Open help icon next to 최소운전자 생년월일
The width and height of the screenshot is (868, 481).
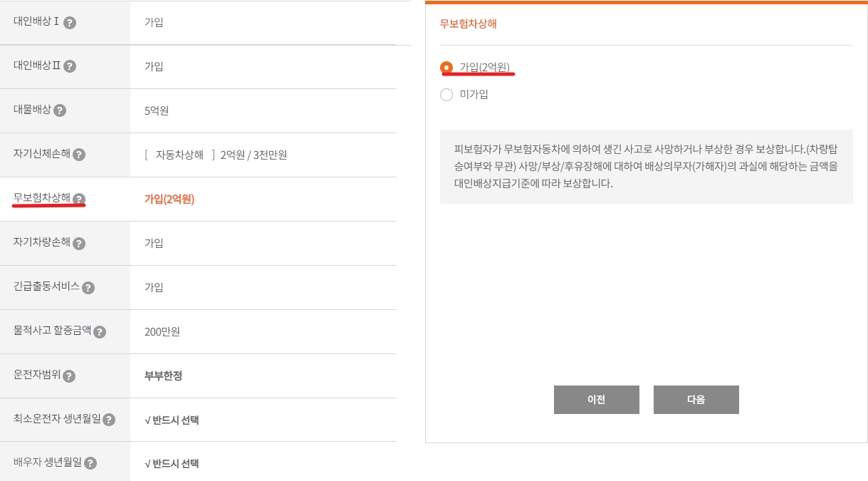coord(109,420)
